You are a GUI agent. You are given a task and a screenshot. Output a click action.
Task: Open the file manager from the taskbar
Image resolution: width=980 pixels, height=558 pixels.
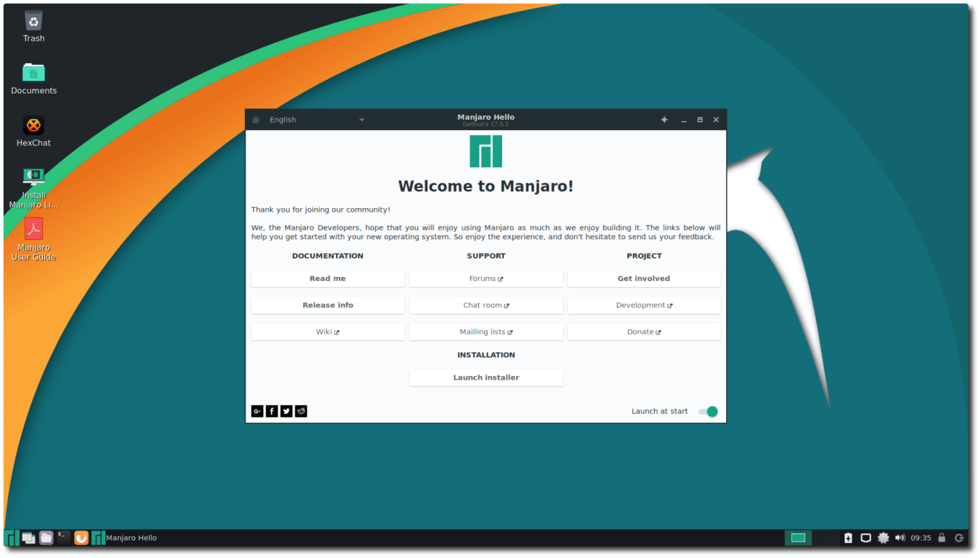45,537
